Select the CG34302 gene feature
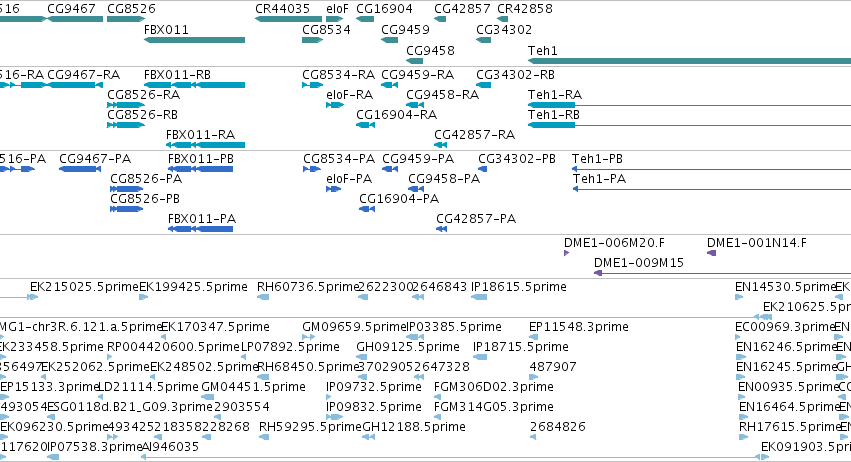The image size is (851, 462). pos(484,40)
